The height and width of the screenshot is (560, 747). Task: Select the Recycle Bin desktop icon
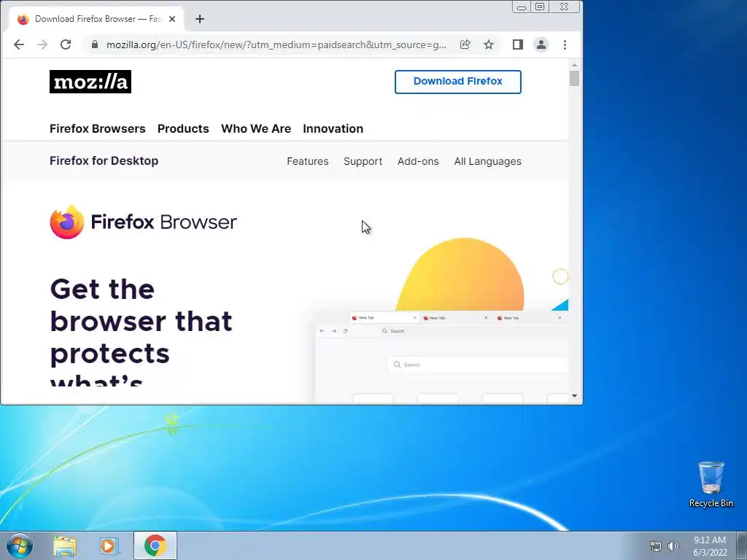click(x=711, y=484)
